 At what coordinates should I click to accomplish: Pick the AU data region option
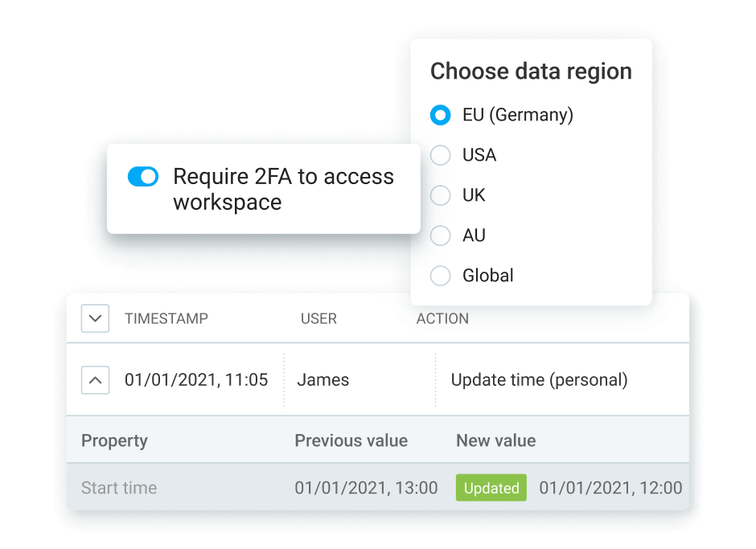[x=441, y=236]
